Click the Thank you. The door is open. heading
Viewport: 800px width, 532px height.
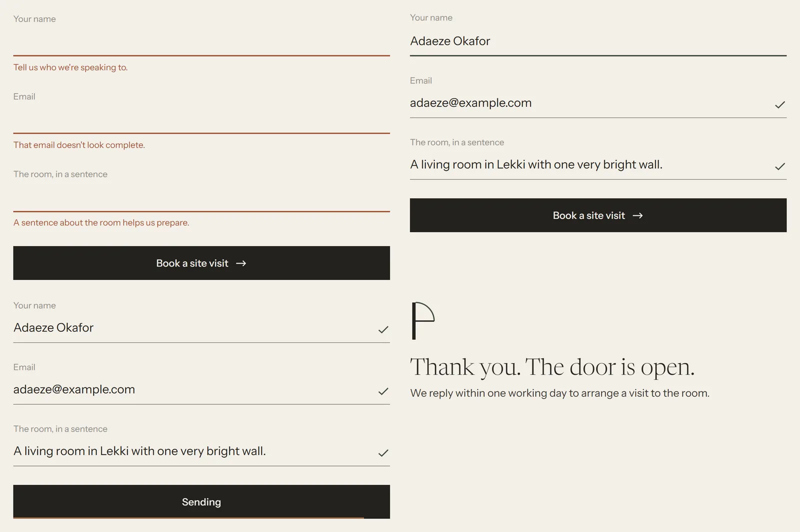[x=552, y=367]
